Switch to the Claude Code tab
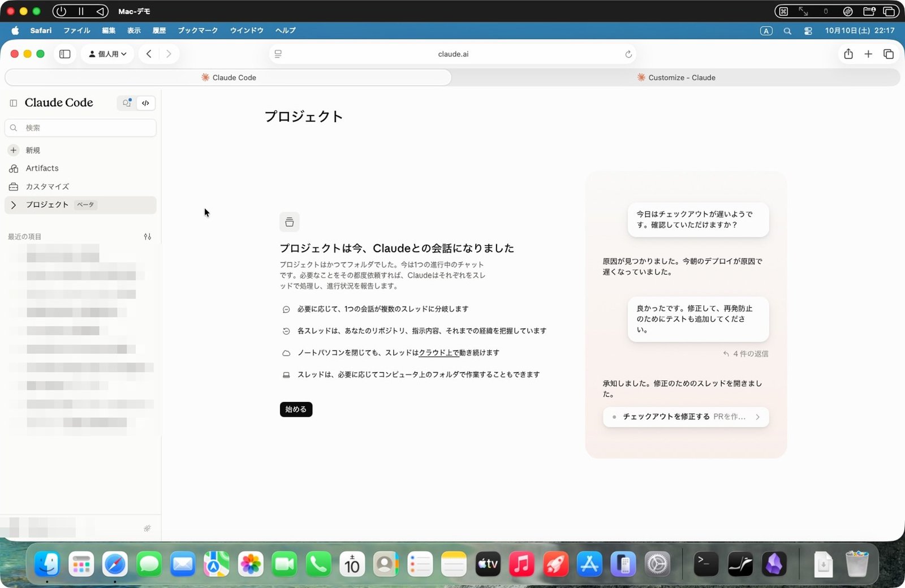 pos(228,77)
